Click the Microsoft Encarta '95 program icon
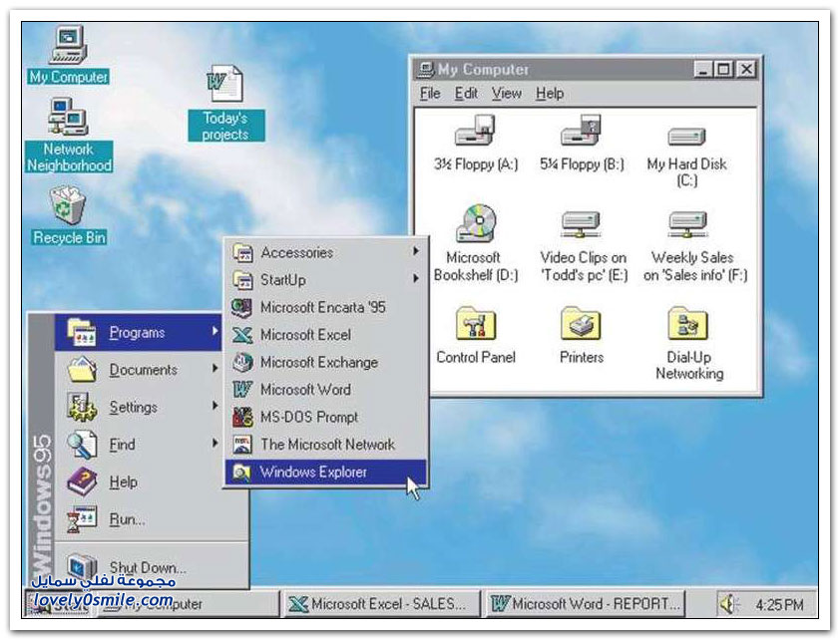Viewport: 840px width, 640px height. [242, 307]
